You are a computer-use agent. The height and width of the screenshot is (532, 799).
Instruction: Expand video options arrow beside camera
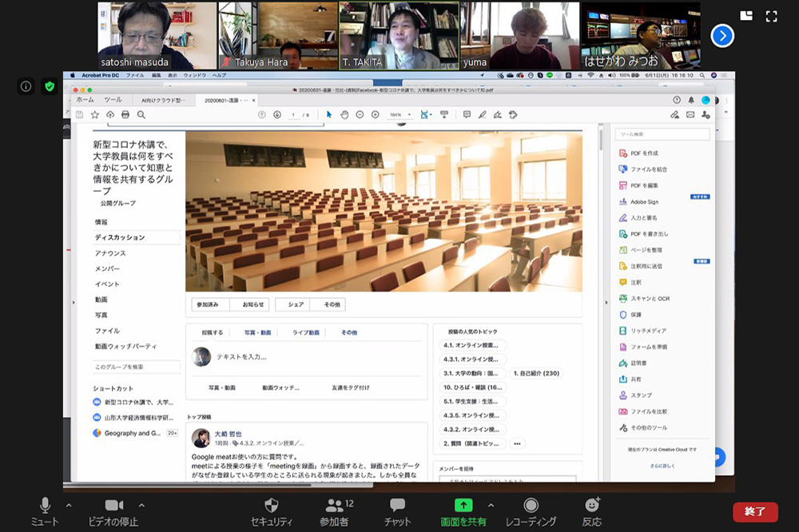[x=141, y=506]
